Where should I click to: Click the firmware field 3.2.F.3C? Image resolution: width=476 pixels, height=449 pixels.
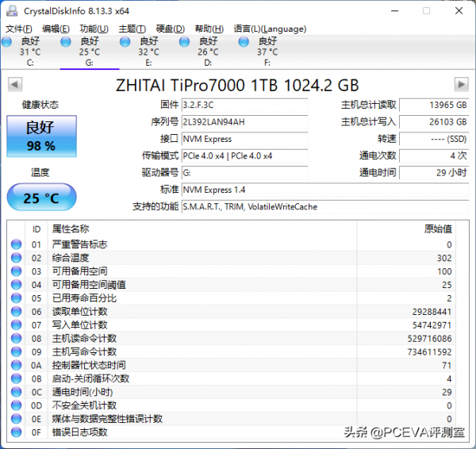[x=244, y=105]
